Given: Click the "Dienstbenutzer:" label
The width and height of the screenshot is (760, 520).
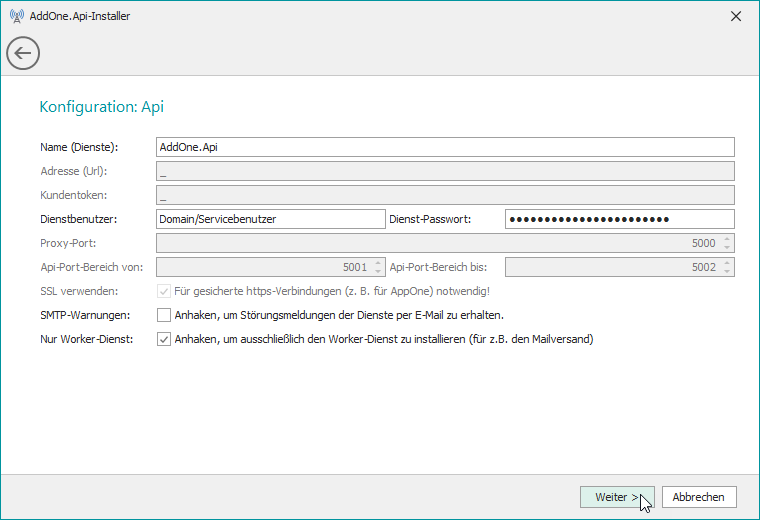Looking at the screenshot, I should point(79,219).
